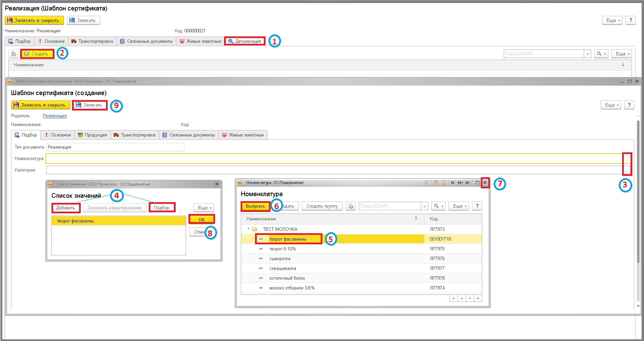Open the Детализация tab

point(245,41)
